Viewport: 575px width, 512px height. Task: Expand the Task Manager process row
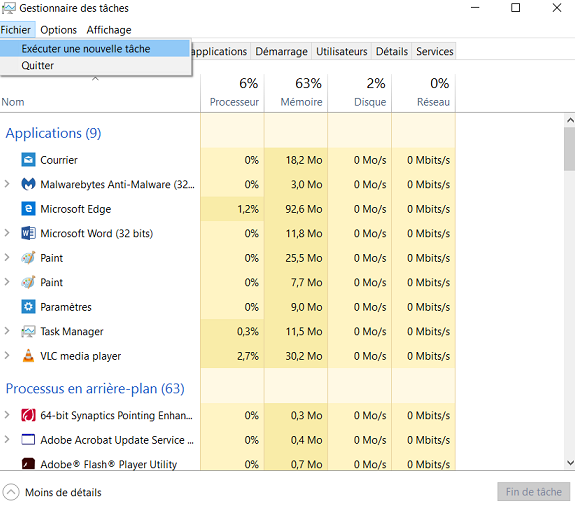pyautogui.click(x=7, y=331)
